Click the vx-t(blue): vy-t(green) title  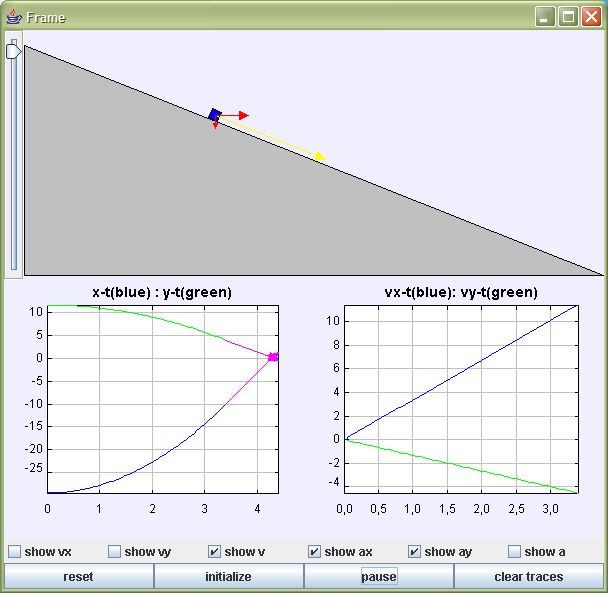point(461,292)
